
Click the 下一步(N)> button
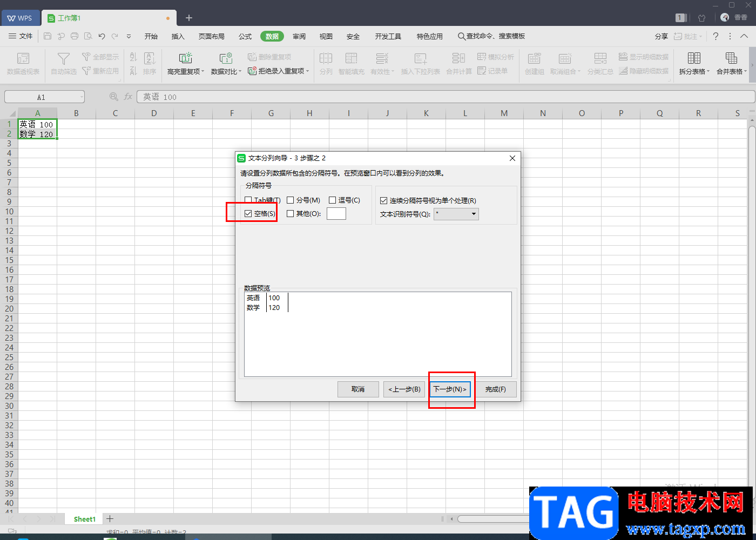click(450, 389)
